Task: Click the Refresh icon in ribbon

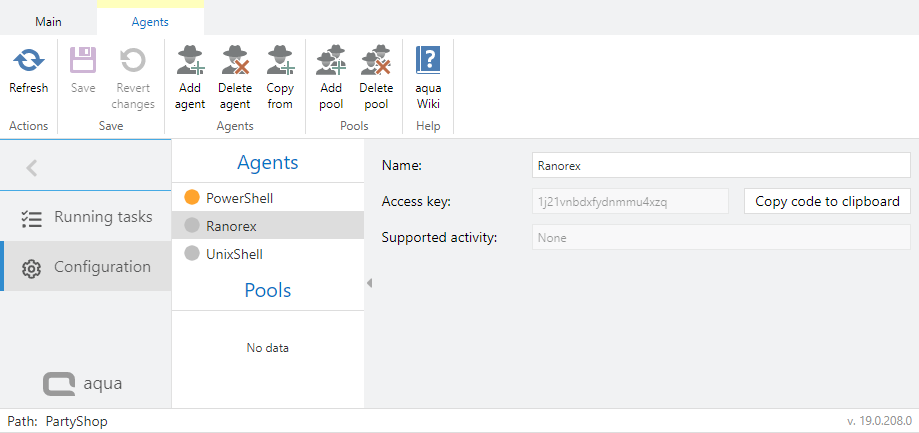Action: [x=28, y=62]
